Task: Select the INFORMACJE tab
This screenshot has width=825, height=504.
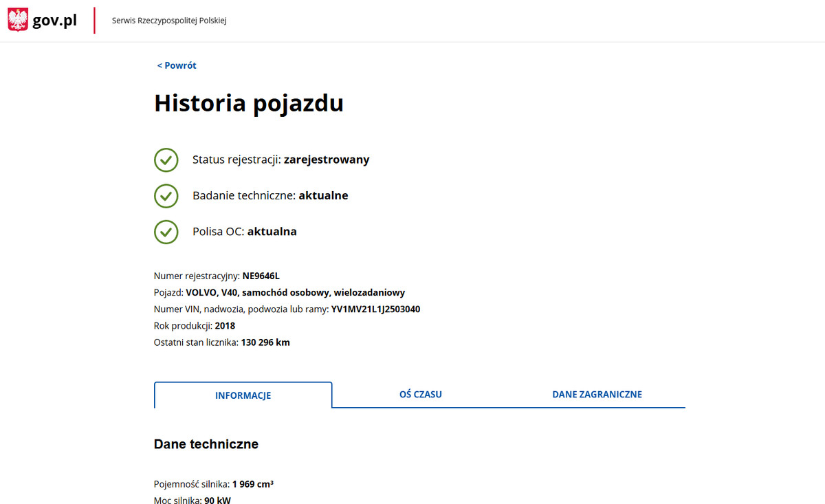Action: tap(243, 395)
